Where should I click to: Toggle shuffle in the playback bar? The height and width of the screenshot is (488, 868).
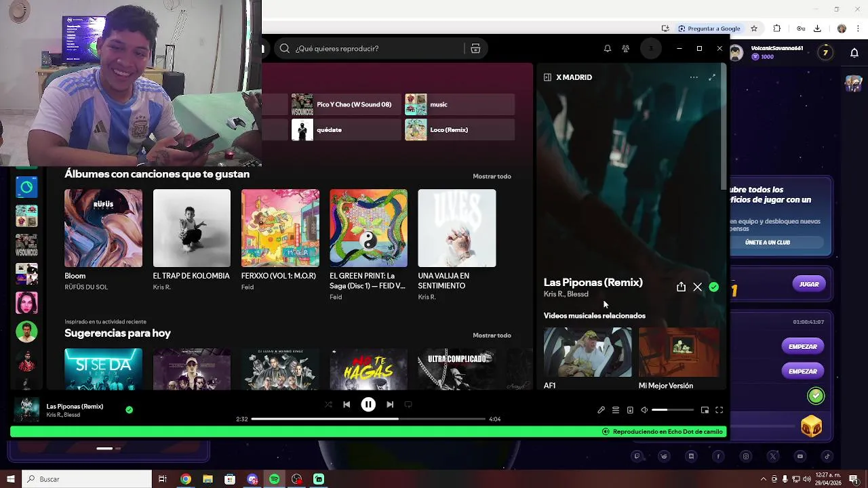click(328, 404)
